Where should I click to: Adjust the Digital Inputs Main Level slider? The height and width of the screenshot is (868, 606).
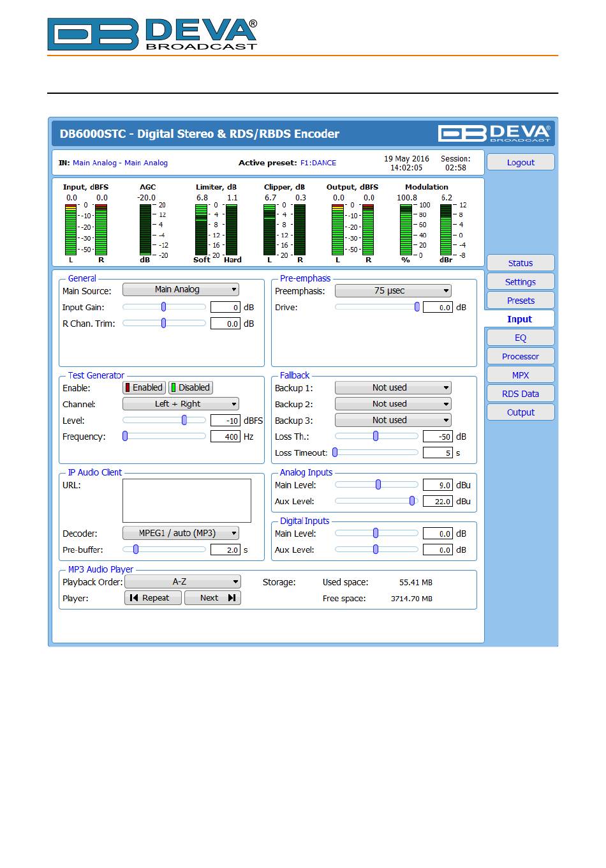[376, 533]
